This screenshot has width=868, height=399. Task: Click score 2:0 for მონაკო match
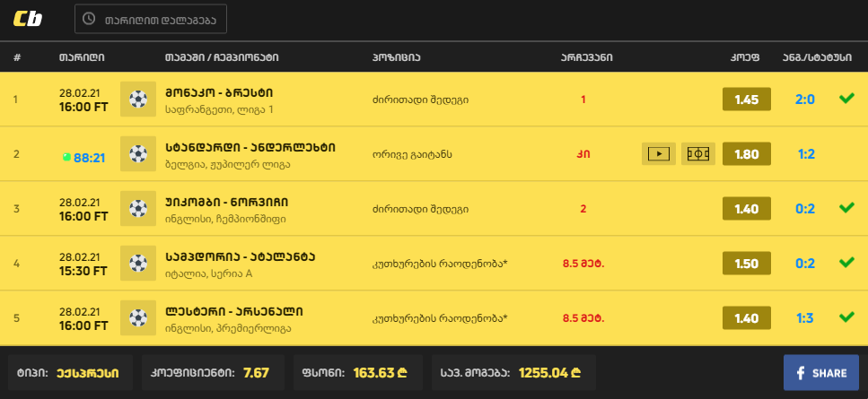[805, 100]
